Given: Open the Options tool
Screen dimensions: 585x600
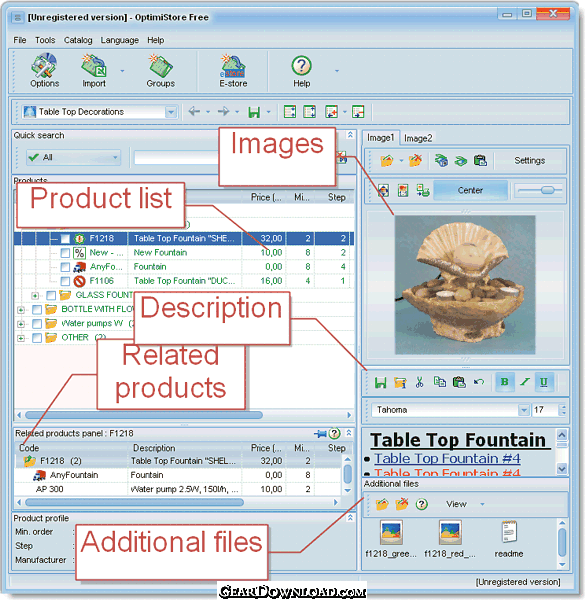Looking at the screenshot, I should pyautogui.click(x=44, y=71).
